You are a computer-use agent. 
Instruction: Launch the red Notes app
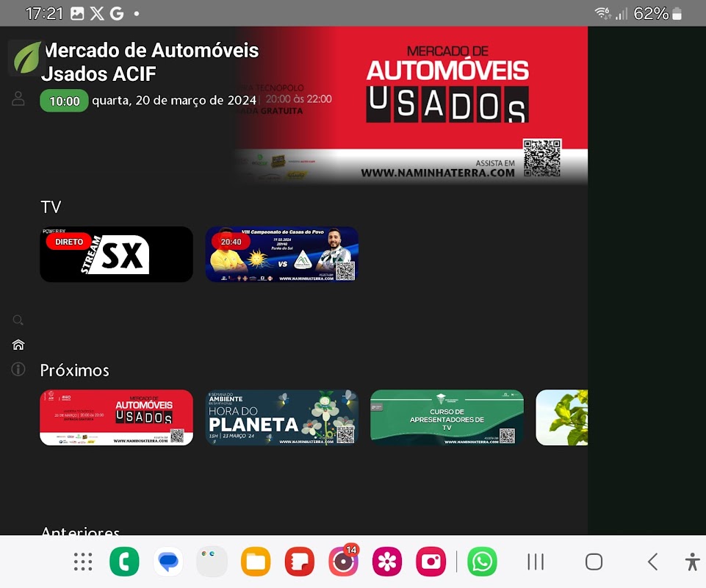click(300, 562)
